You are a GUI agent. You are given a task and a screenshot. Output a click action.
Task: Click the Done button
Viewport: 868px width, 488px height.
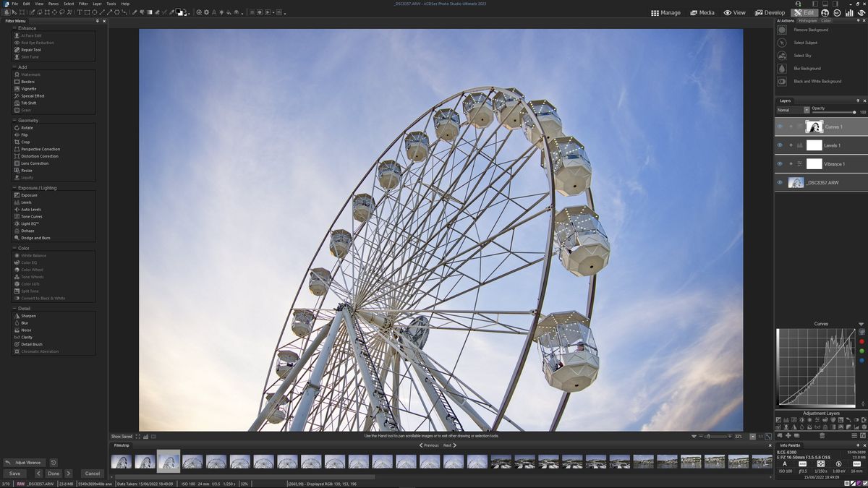click(x=54, y=473)
